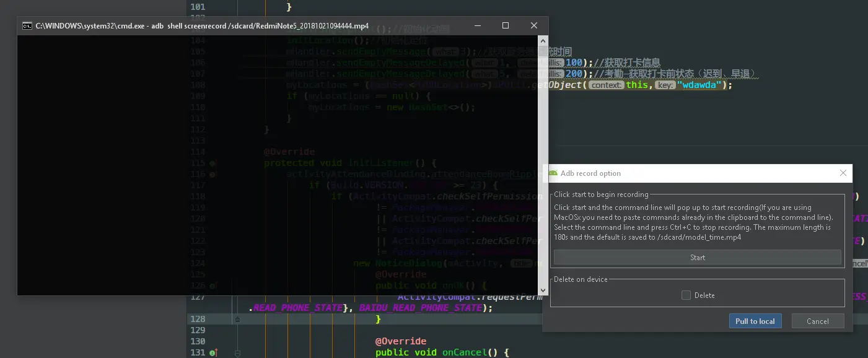Click the onCancel method name on line 131

465,352
